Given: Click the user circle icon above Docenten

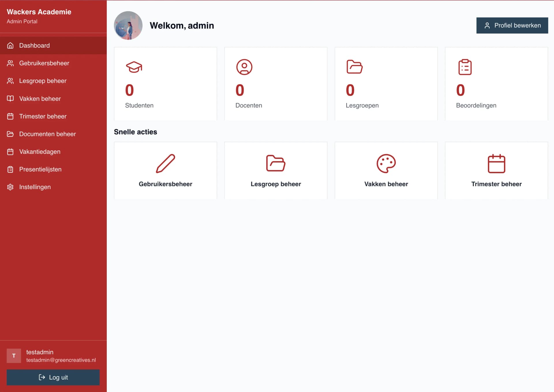Looking at the screenshot, I should (x=244, y=67).
